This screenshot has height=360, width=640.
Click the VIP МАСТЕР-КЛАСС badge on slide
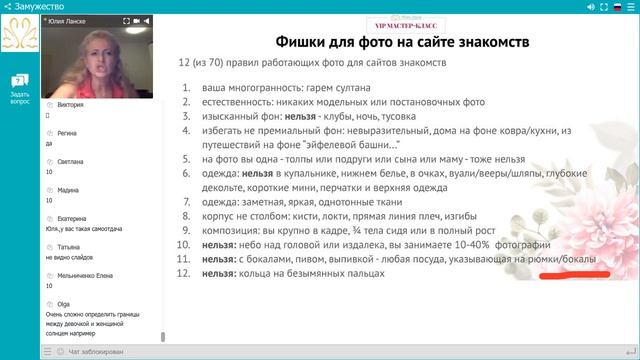coord(406,25)
